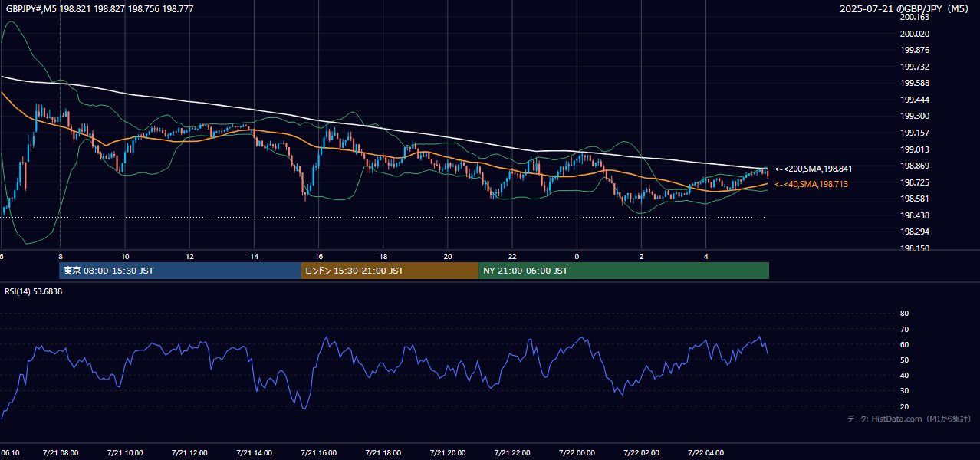Click the 7/21 14:00 time label
Image resolution: width=980 pixels, height=460 pixels.
(254, 453)
